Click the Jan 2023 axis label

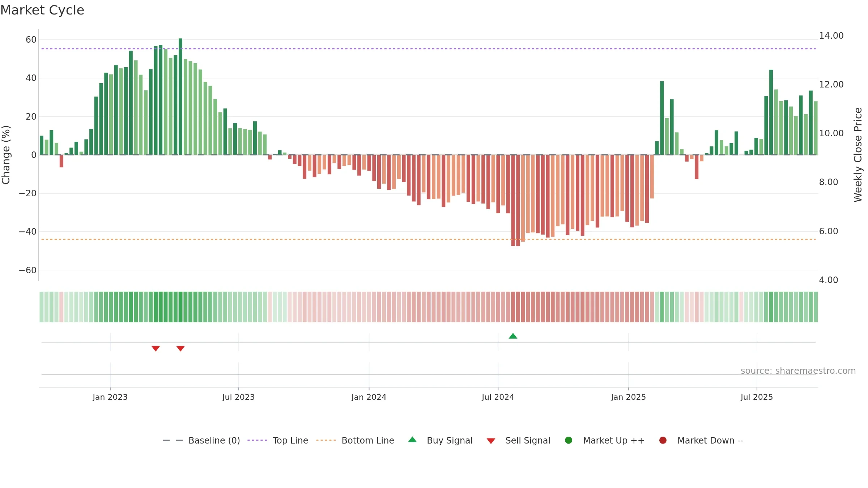click(x=110, y=397)
